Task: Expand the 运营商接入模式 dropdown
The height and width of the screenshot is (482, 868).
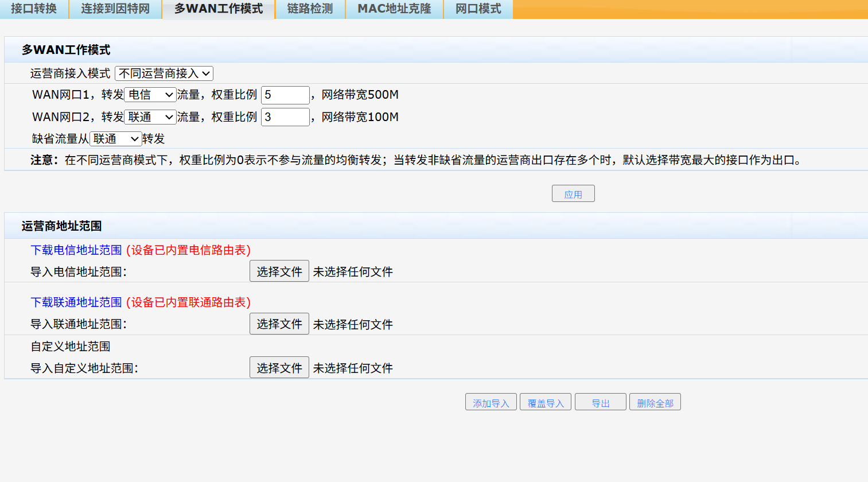Action: pos(164,73)
